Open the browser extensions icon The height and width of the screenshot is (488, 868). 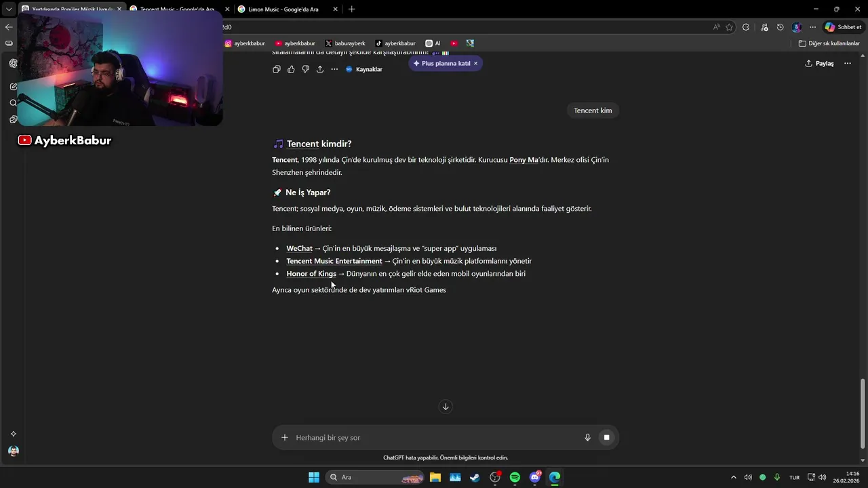pyautogui.click(x=746, y=27)
